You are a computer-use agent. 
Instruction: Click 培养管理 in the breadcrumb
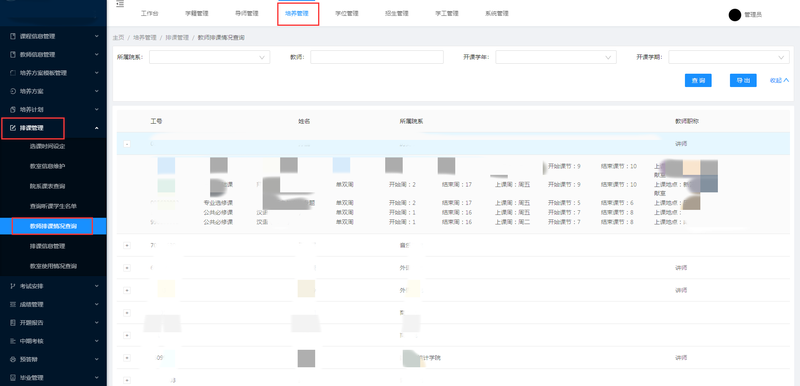[x=145, y=38]
